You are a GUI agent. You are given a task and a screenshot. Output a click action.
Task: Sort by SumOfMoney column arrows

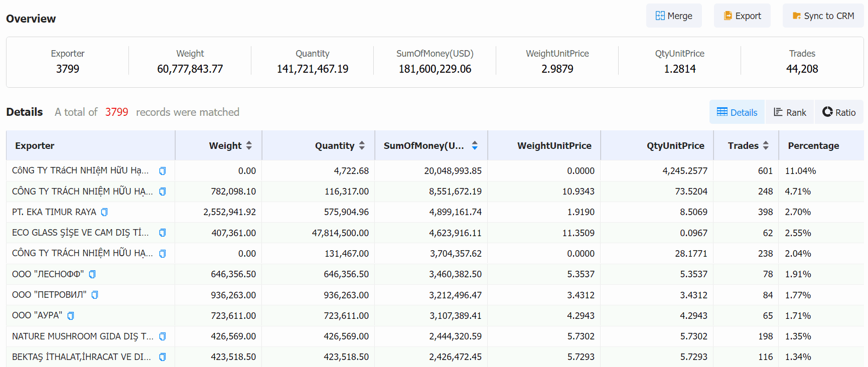click(x=475, y=145)
